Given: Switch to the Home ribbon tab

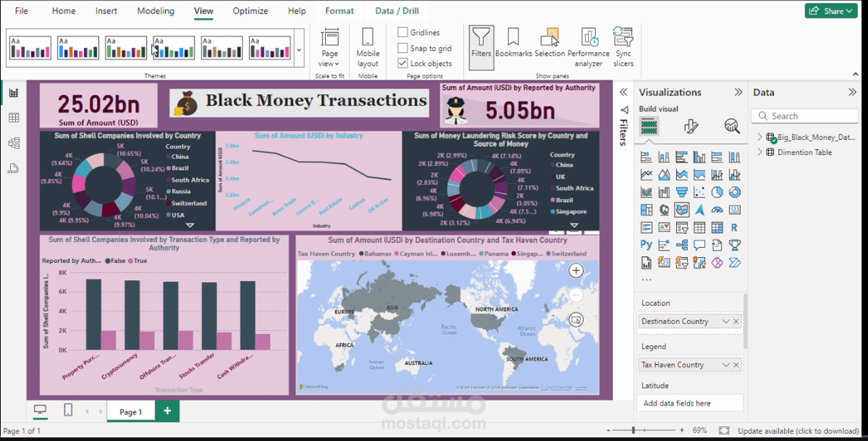Looking at the screenshot, I should [64, 11].
